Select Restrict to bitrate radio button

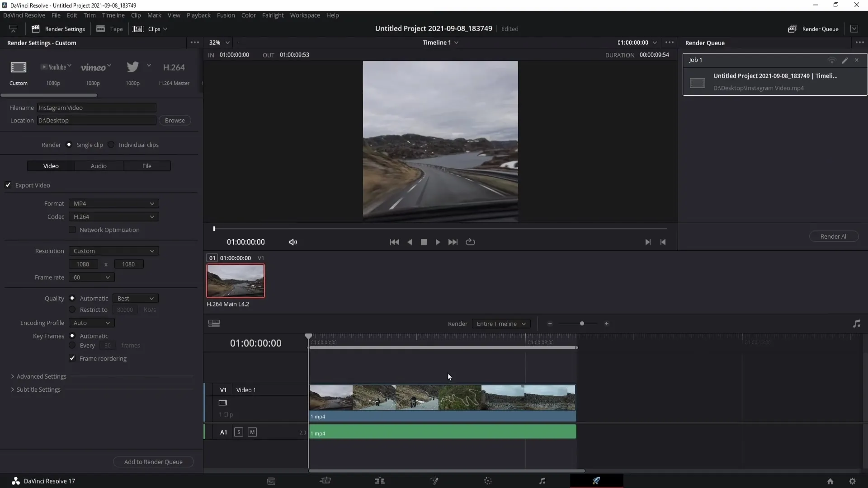click(72, 310)
